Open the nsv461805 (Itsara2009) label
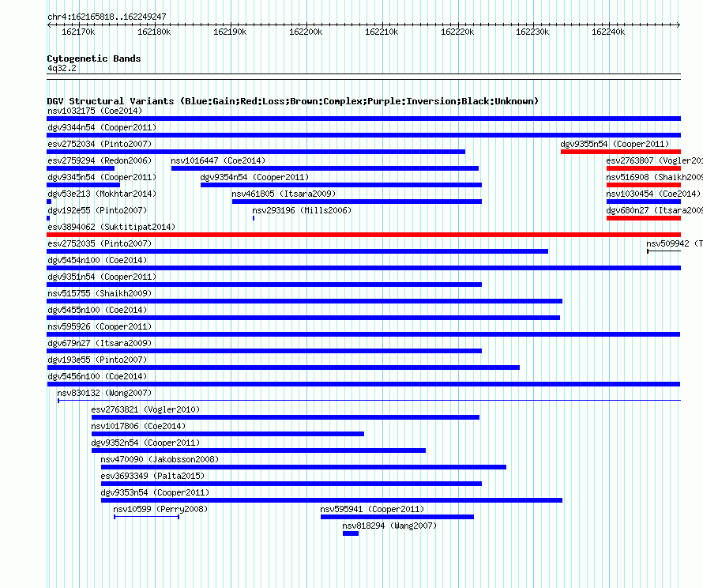Screen dimensions: 703x588 point(284,194)
